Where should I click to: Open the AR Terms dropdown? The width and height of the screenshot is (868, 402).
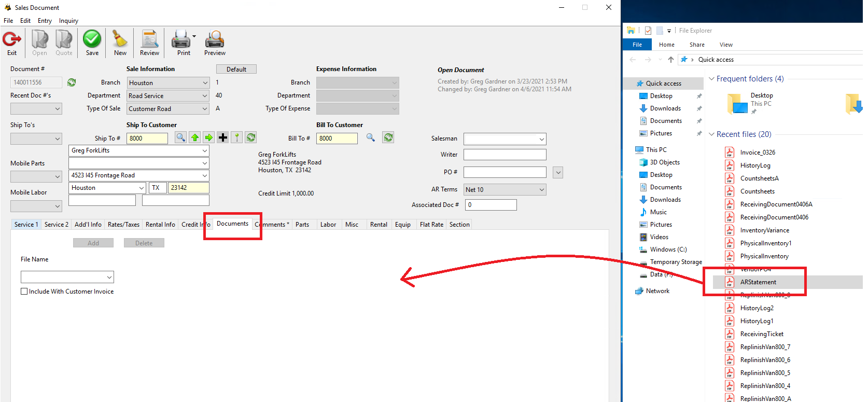click(x=542, y=190)
